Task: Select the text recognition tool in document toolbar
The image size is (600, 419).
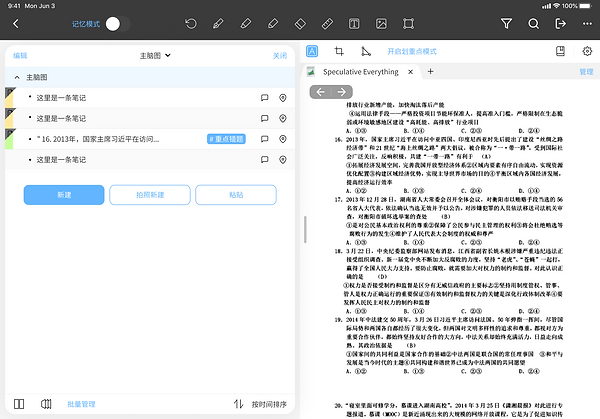Action: [x=312, y=51]
